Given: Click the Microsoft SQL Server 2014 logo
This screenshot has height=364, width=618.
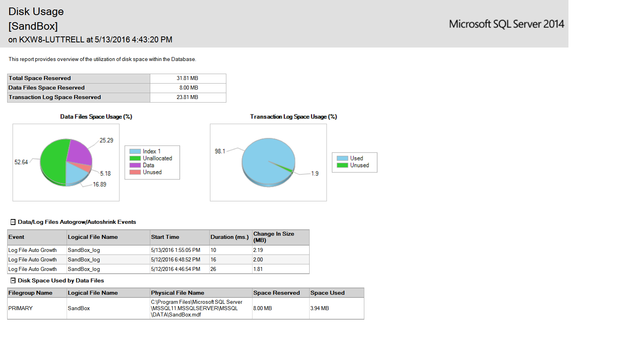Looking at the screenshot, I should point(506,24).
